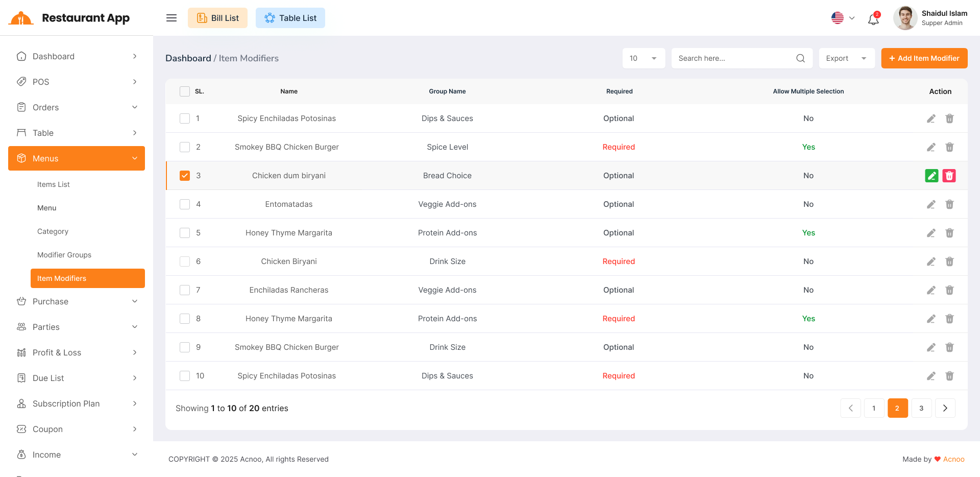Open the Bill List button
Viewport: 980px width, 477px height.
(x=217, y=18)
